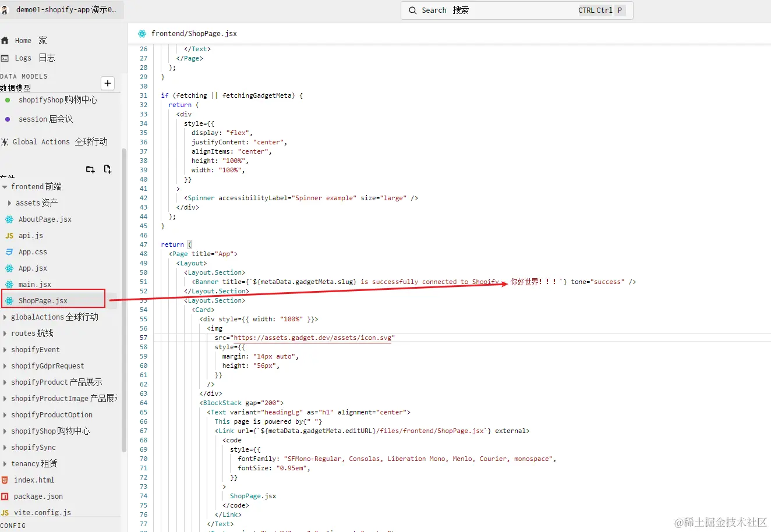Click the Banner title code on line 51
Screen dimensions: 771x532
click(x=413, y=282)
